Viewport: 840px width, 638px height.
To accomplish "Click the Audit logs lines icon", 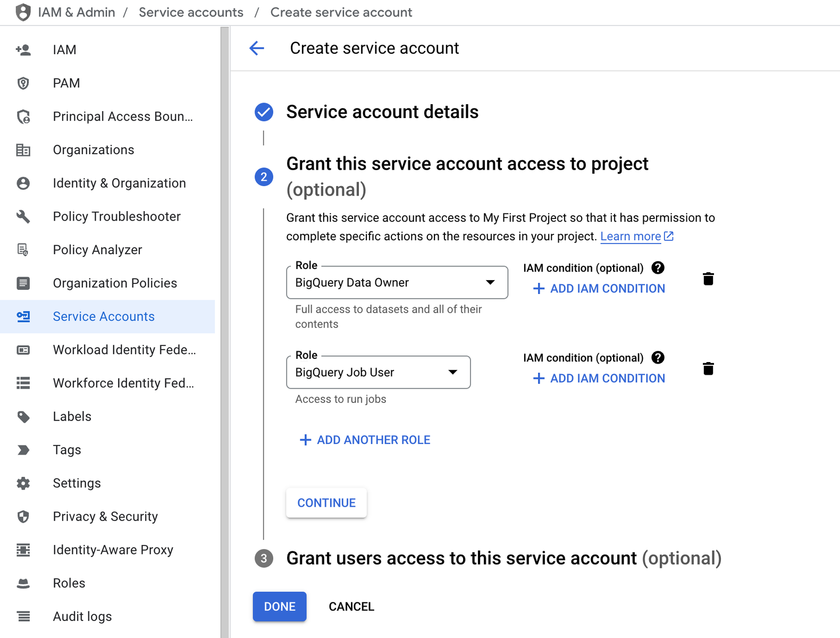I will (23, 617).
